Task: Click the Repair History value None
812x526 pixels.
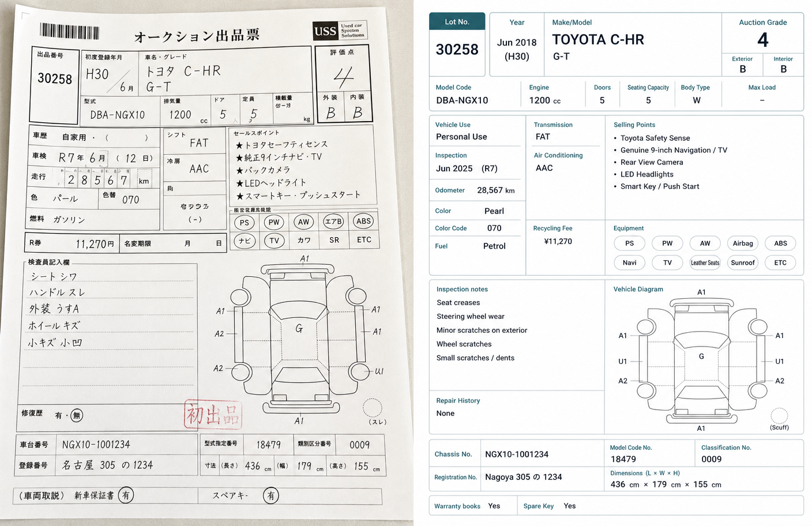Action: click(x=445, y=414)
